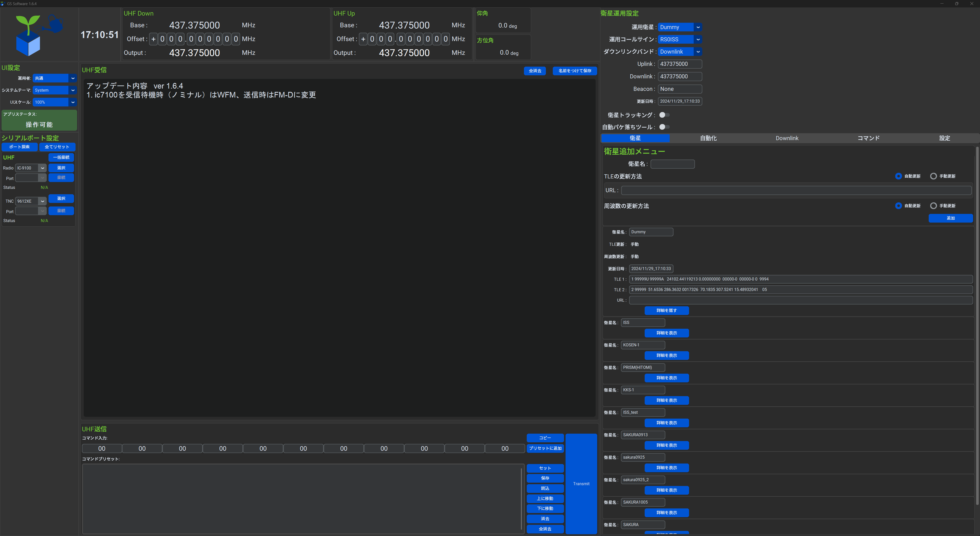Open the 運用衛星 Dummy dropdown
This screenshot has width=980, height=536.
(679, 27)
